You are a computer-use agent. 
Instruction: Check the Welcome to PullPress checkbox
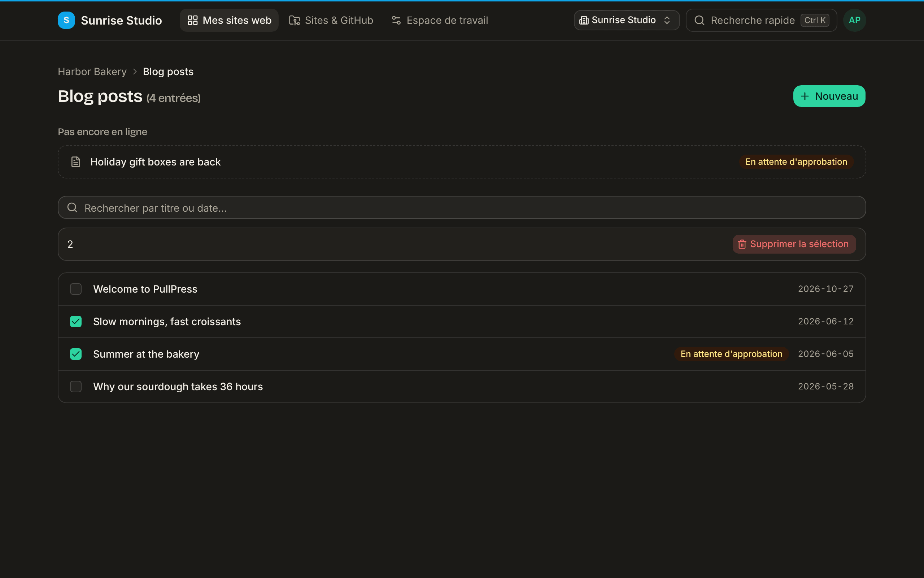tap(75, 289)
